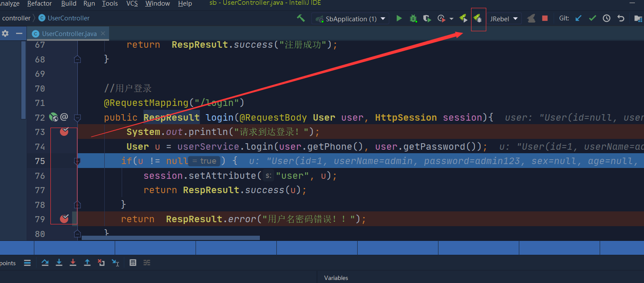The width and height of the screenshot is (644, 283).
Task: Click line number 70 in the gutter
Action: [x=40, y=89]
